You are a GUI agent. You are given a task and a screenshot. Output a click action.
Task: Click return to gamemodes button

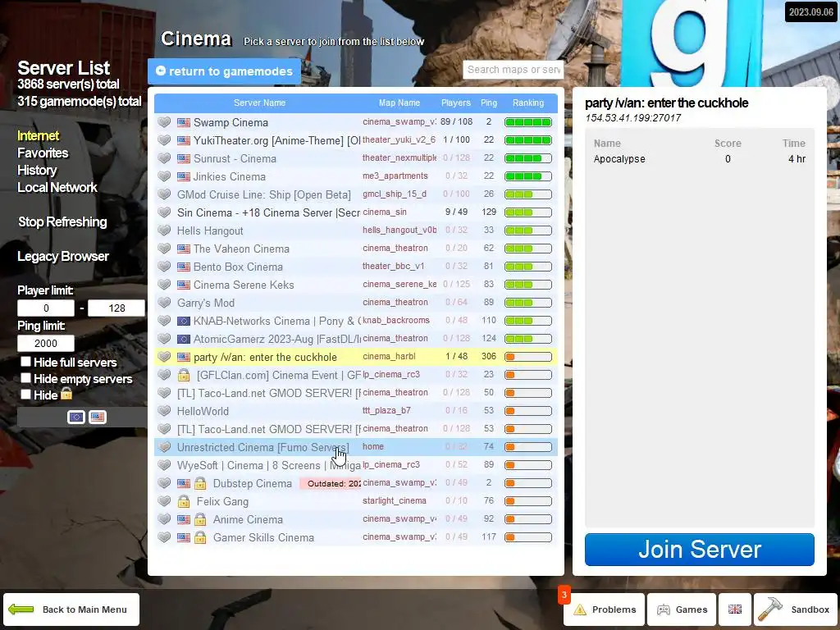click(x=224, y=71)
